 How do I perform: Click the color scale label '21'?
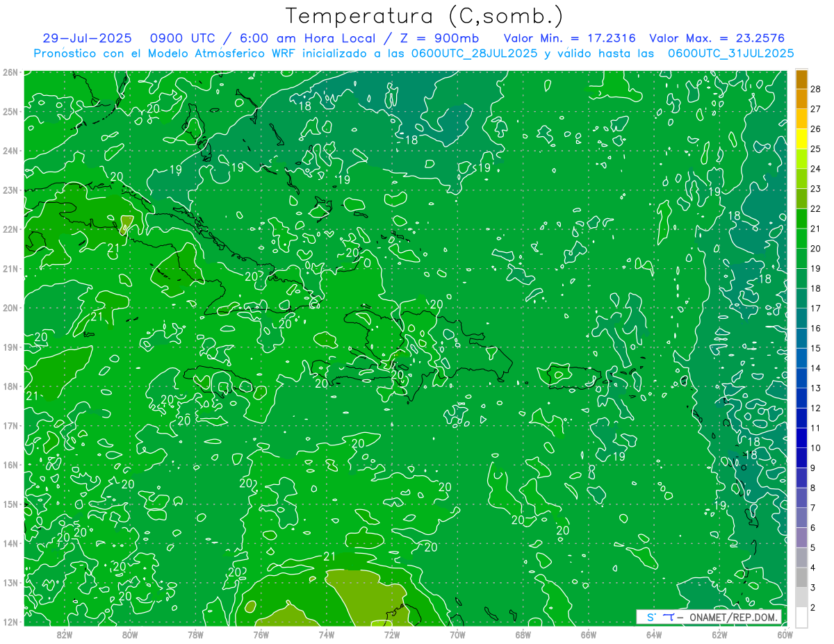(815, 229)
